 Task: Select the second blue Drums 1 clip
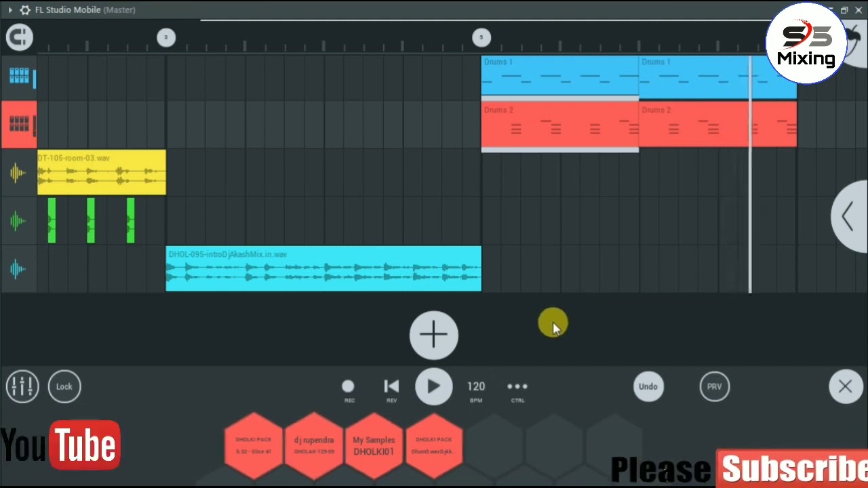(x=717, y=77)
